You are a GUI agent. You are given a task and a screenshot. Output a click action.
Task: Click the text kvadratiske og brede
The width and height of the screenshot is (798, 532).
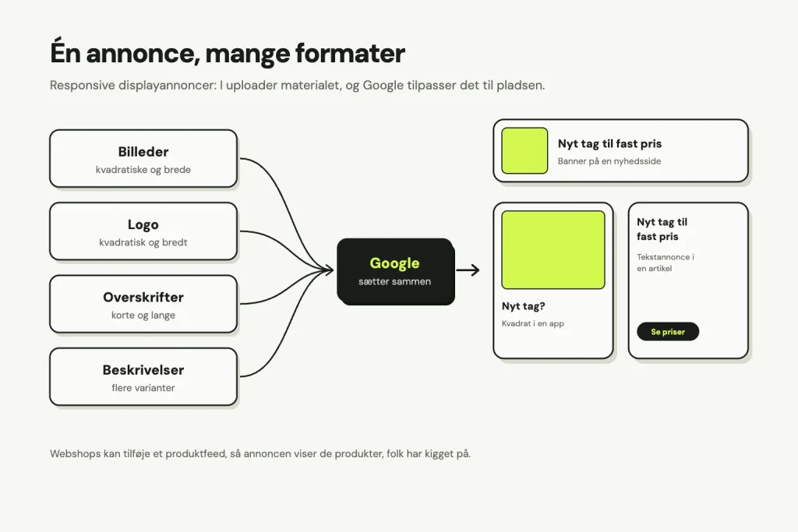(143, 170)
